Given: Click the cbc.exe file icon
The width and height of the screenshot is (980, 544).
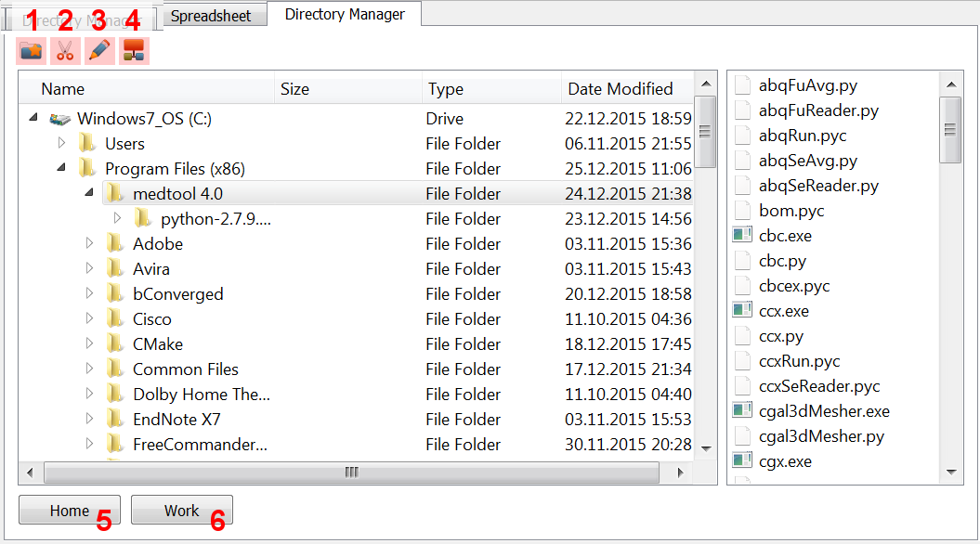Looking at the screenshot, I should click(x=742, y=236).
